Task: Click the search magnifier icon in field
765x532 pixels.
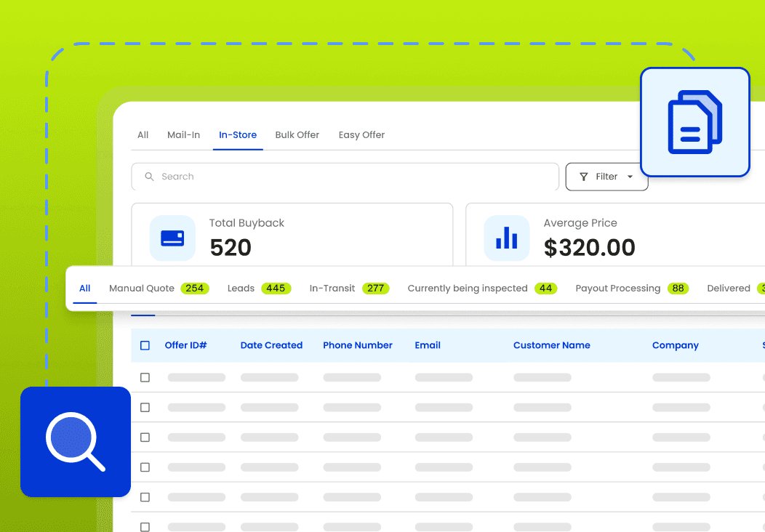Action: (149, 177)
